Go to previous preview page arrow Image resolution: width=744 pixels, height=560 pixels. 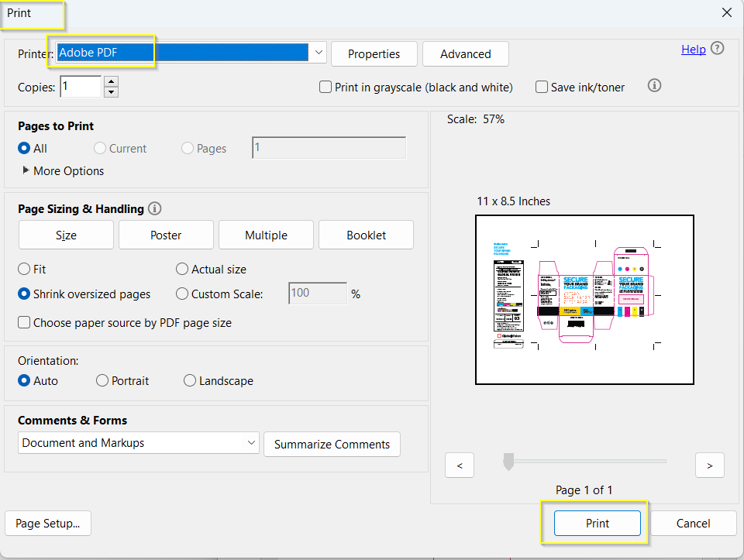pyautogui.click(x=460, y=466)
